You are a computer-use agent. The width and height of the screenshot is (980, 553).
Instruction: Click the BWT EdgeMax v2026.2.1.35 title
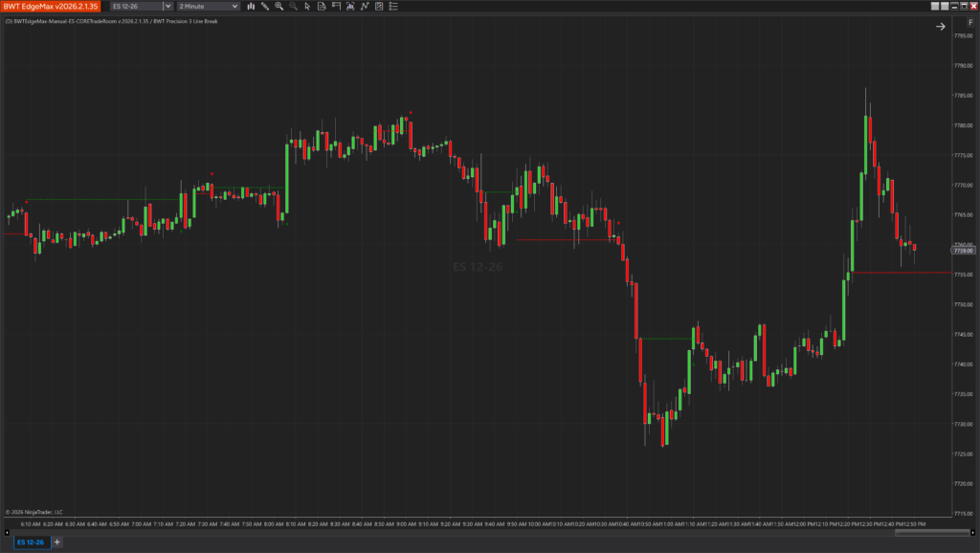point(51,7)
